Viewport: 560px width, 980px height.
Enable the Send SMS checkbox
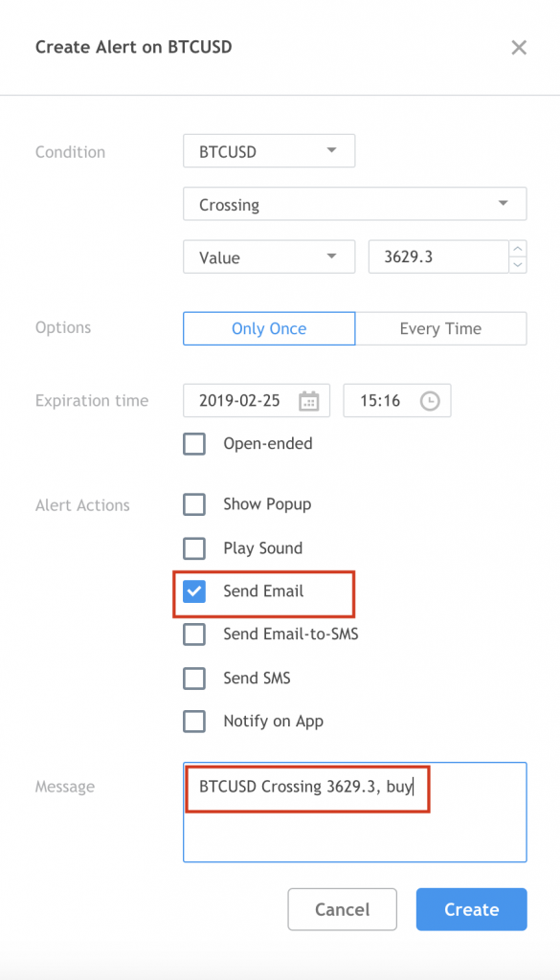[x=194, y=678]
